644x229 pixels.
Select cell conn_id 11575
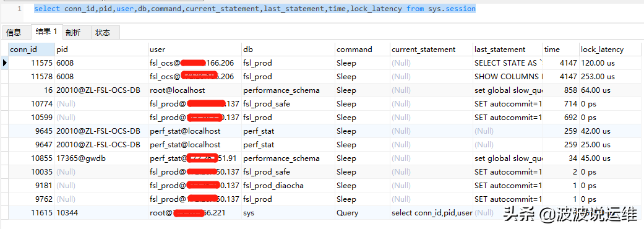[32, 63]
